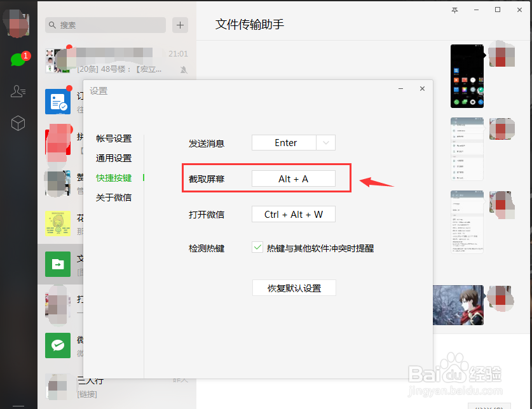Switch to 通用设置 tab

tap(114, 158)
